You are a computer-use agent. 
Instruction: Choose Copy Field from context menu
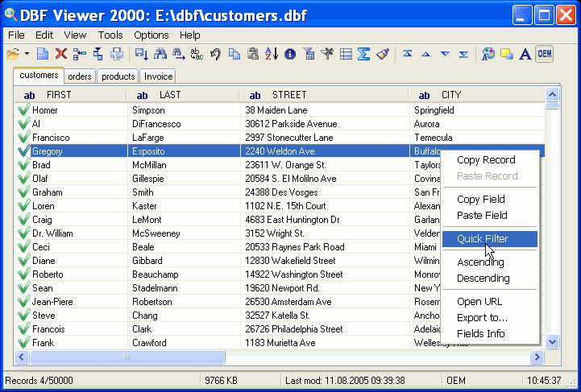(489, 199)
